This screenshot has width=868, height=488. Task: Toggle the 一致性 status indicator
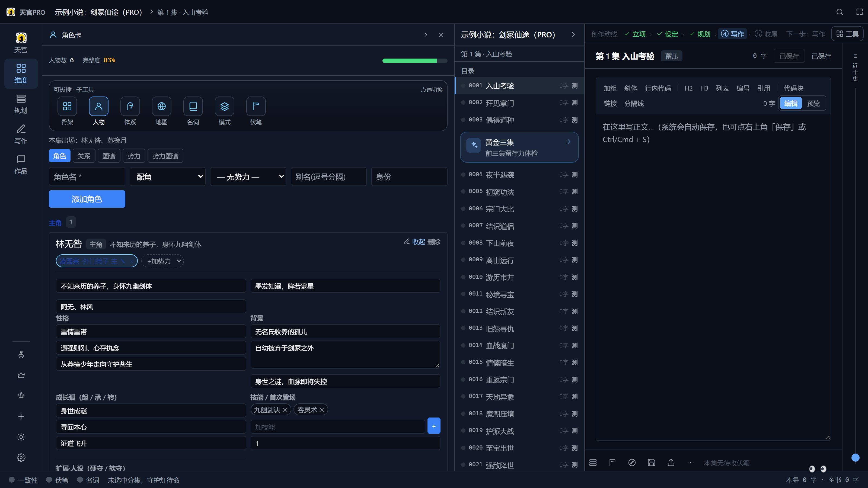tap(23, 480)
